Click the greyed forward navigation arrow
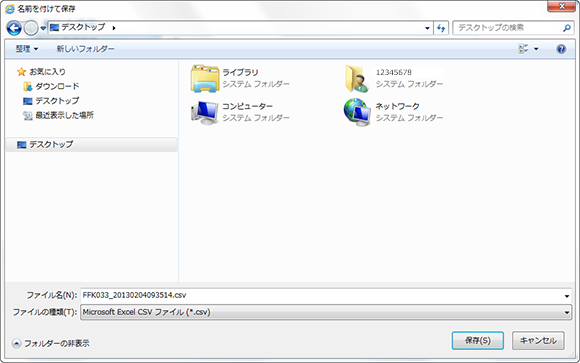The width and height of the screenshot is (580, 363). pyautogui.click(x=31, y=28)
